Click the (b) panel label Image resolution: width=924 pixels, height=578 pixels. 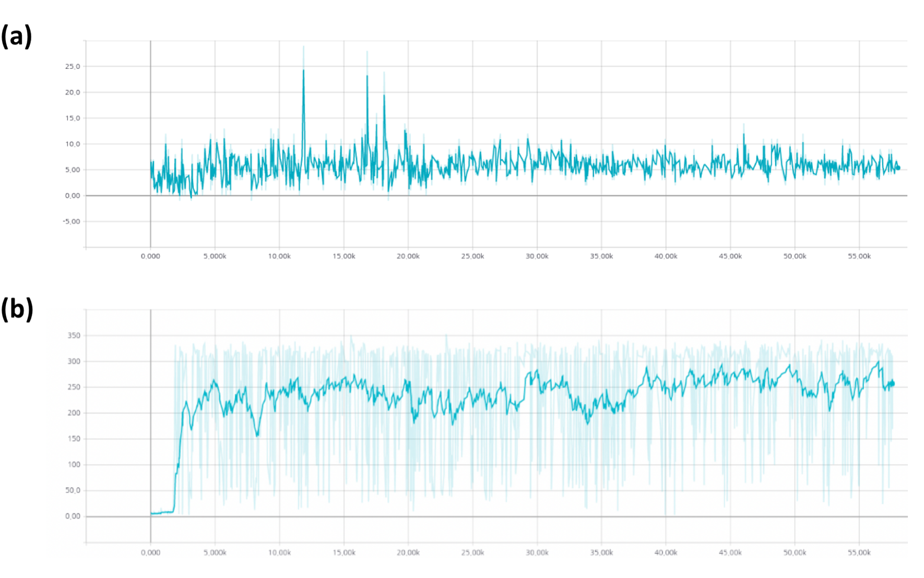[17, 309]
